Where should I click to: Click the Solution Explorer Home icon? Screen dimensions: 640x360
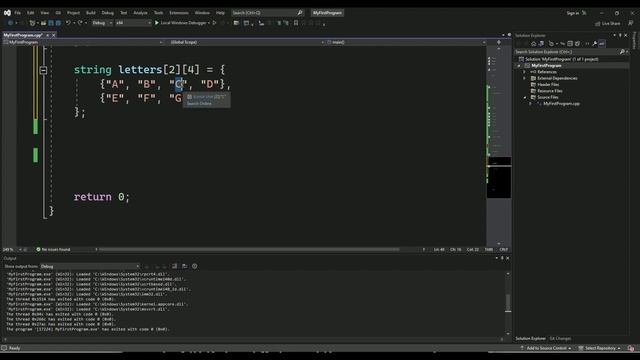click(x=533, y=44)
